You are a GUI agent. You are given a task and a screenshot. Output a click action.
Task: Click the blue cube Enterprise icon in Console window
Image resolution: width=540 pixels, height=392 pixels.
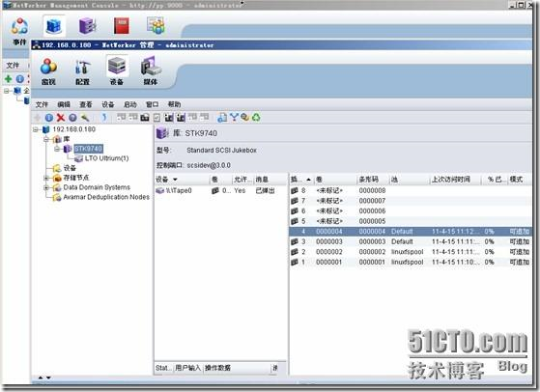tap(54, 26)
